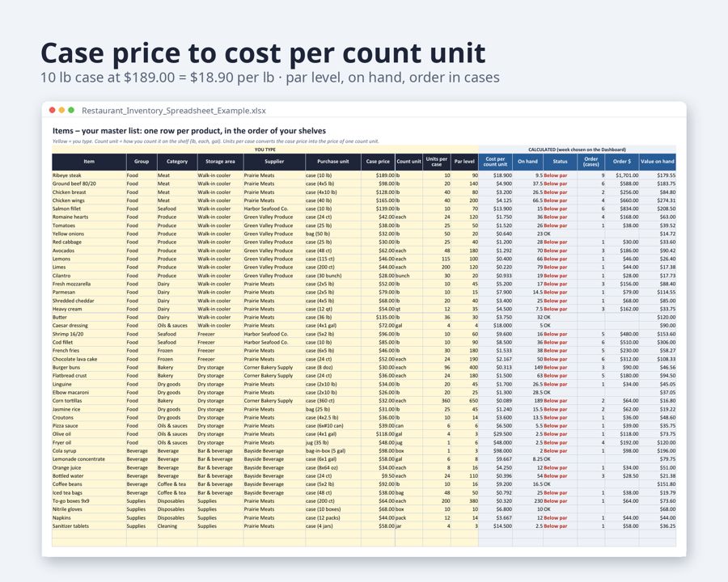Image resolution: width=728 pixels, height=582 pixels.
Task: Click the 'Fresh mozzarella' item cell
Action: coord(89,284)
